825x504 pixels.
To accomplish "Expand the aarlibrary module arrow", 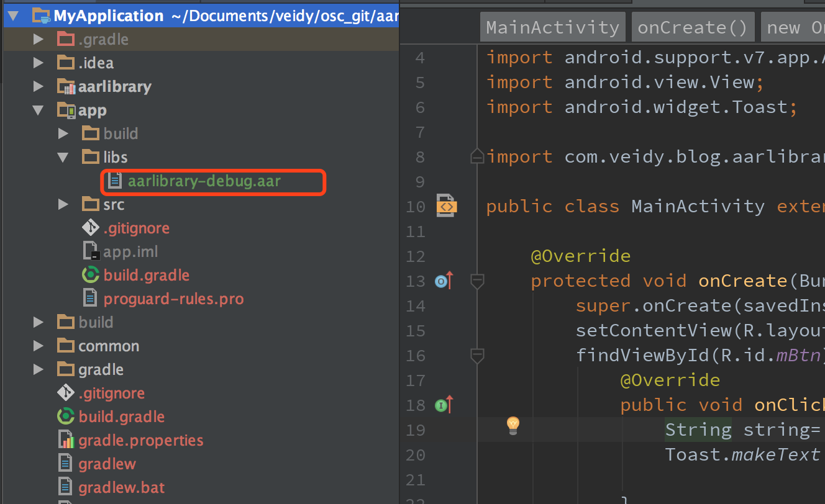I will pyautogui.click(x=39, y=87).
